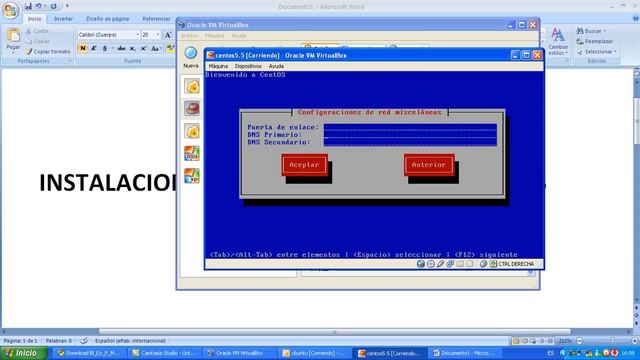Click the mouse integration status icon
Viewport: 640px width, 360px height.
pos(484,264)
